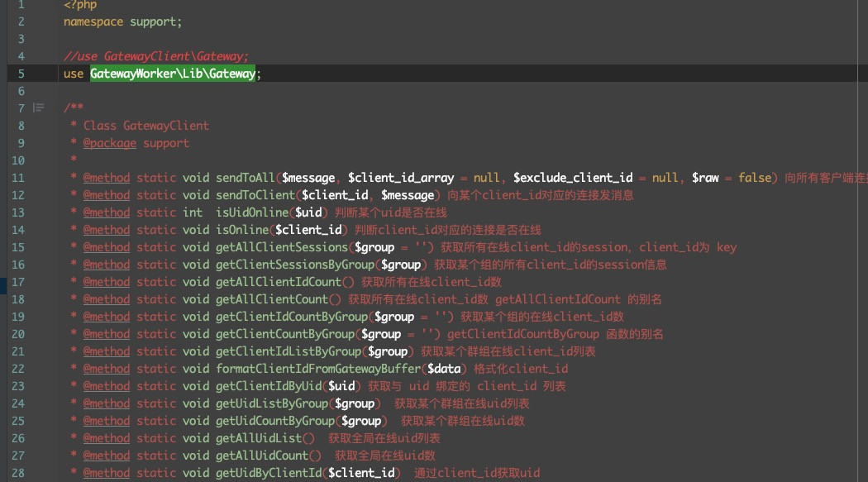
Task: Click the $client_id_array parameter
Action: coord(401,178)
